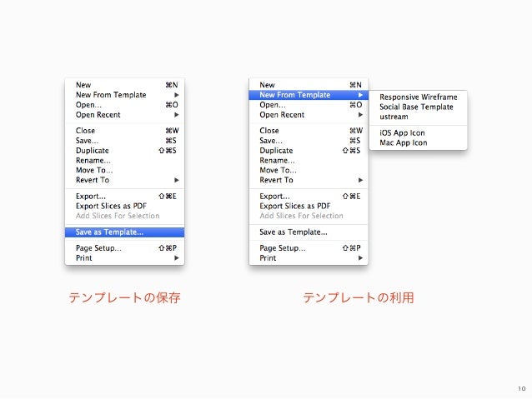
Task: Select New in the left menu
Action: pos(124,85)
